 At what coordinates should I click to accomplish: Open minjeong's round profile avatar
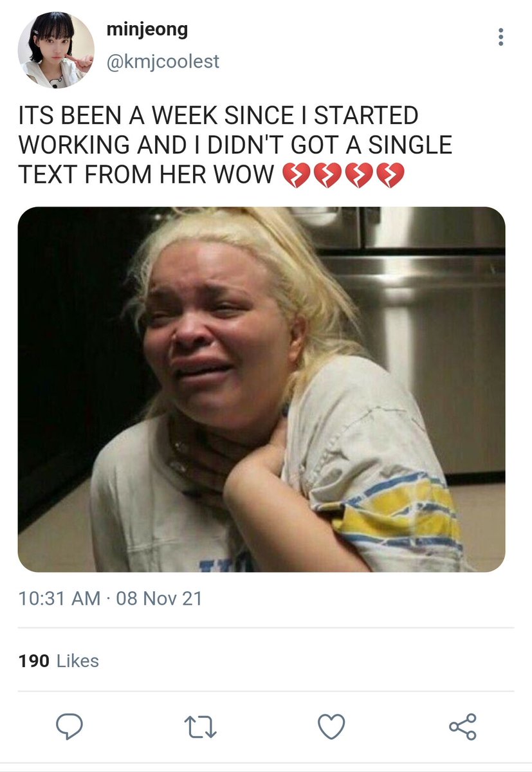pyautogui.click(x=56, y=50)
